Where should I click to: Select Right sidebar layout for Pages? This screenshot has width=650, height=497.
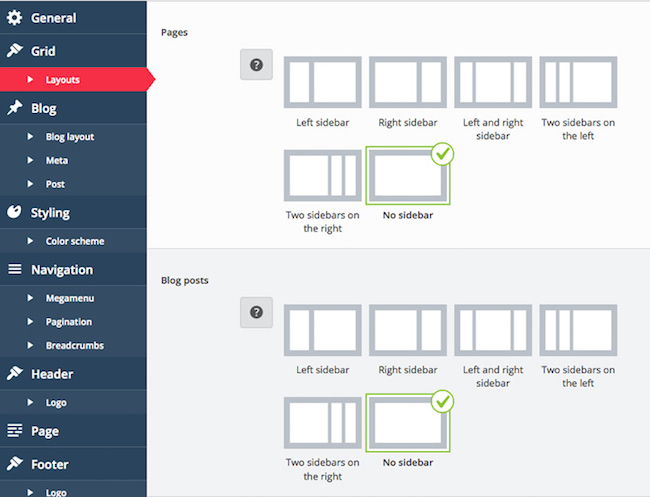pos(408,82)
